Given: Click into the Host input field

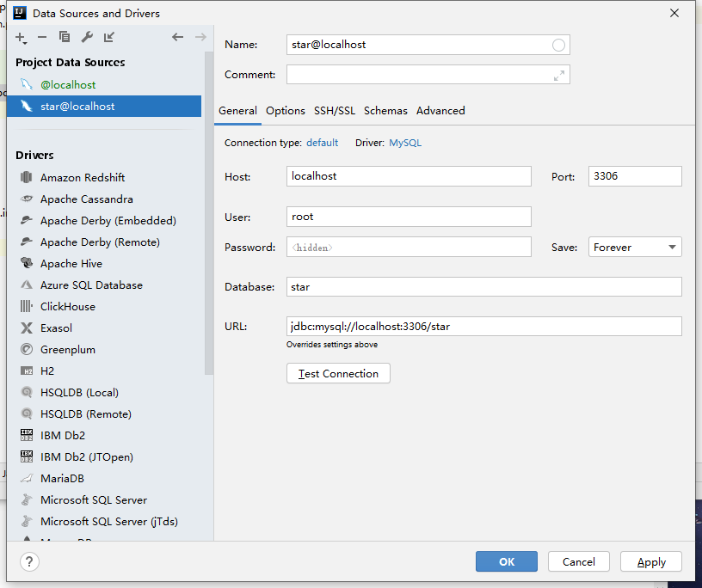Looking at the screenshot, I should coord(409,176).
